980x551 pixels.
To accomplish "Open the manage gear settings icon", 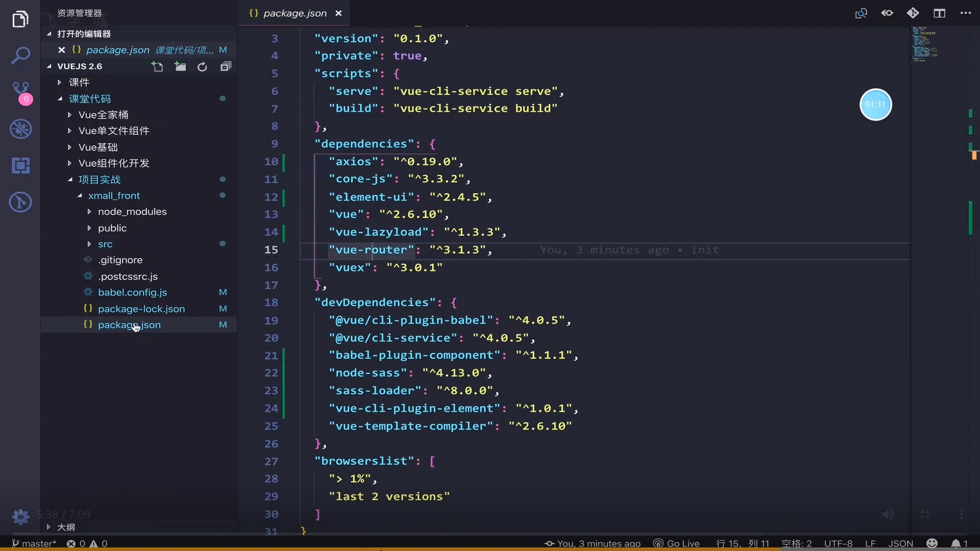I will (20, 517).
